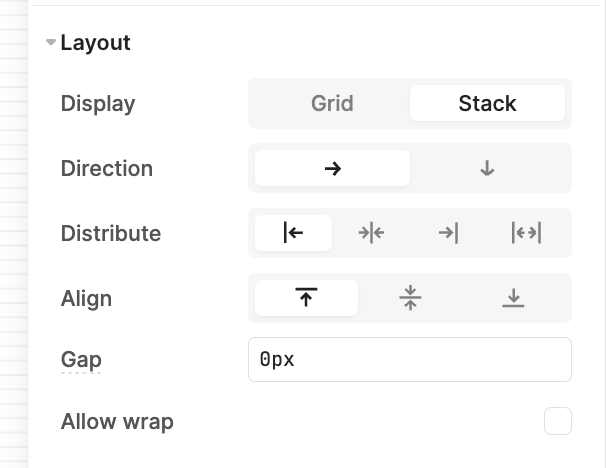Click the Gap label with dotted underline
This screenshot has width=606, height=468.
pos(81,360)
